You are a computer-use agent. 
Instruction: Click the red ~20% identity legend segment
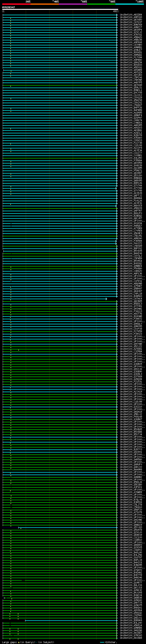pyautogui.click(x=16, y=4)
